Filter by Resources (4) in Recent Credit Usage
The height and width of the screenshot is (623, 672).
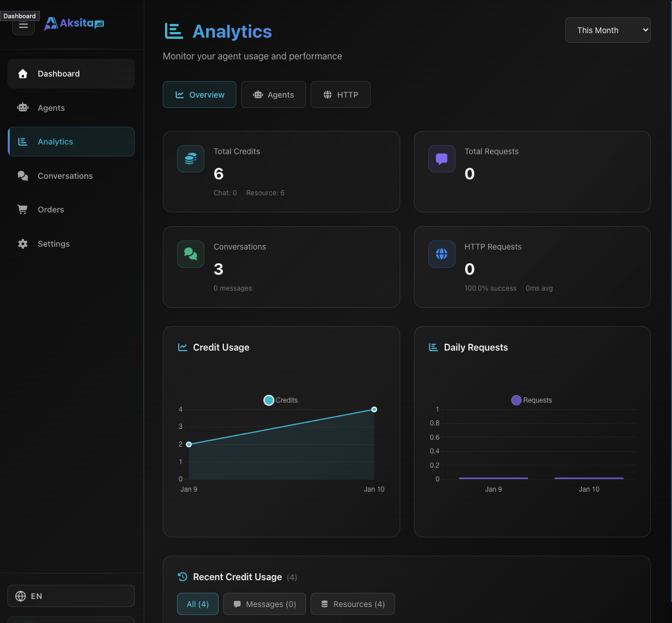(352, 604)
